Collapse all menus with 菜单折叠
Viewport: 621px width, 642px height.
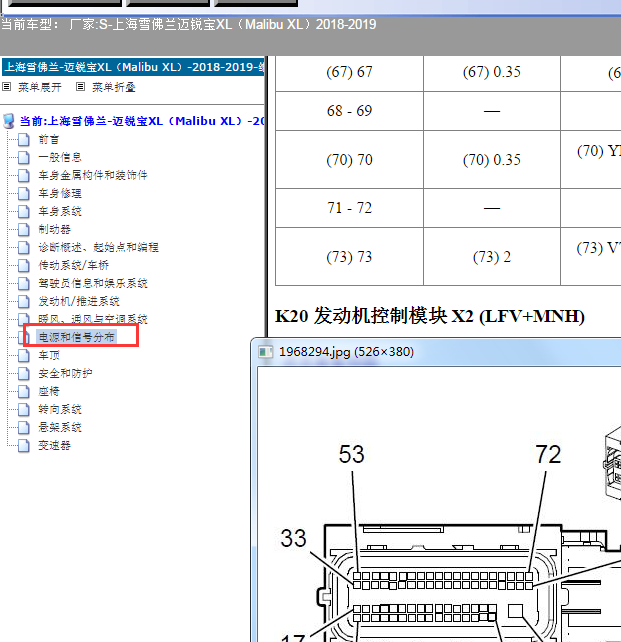113,87
